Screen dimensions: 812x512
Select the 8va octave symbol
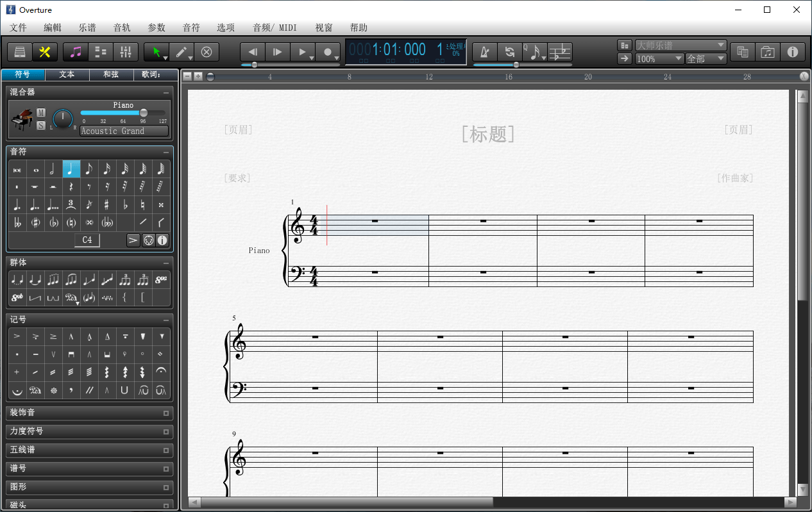pos(161,280)
